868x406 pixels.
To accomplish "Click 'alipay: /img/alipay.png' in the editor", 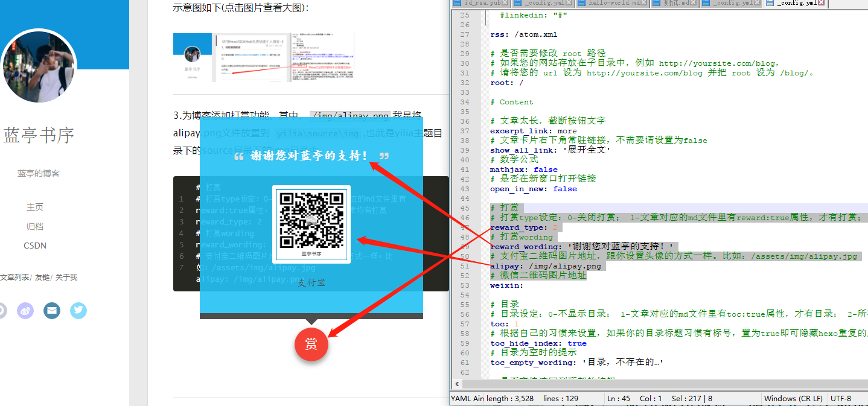I will 546,266.
